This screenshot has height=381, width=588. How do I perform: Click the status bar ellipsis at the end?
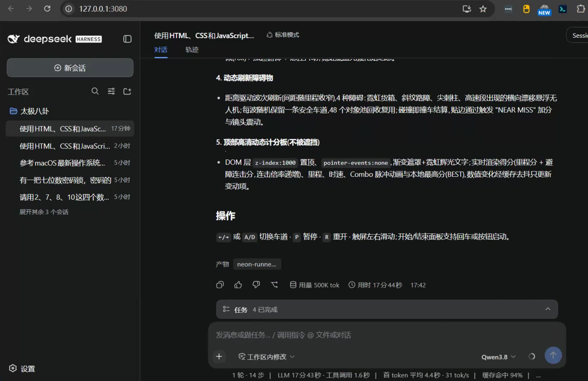[538, 375]
